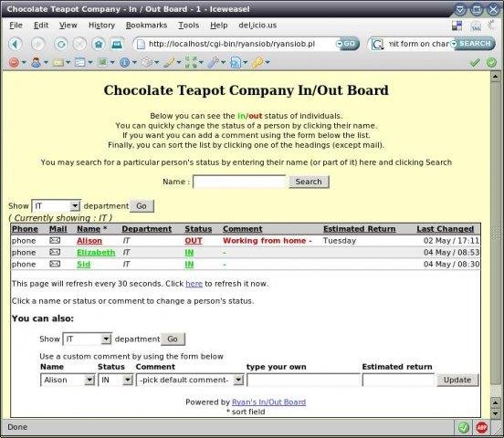This screenshot has height=438, width=504.
Task: Click the page scrollbar up arrow
Action: (495, 77)
